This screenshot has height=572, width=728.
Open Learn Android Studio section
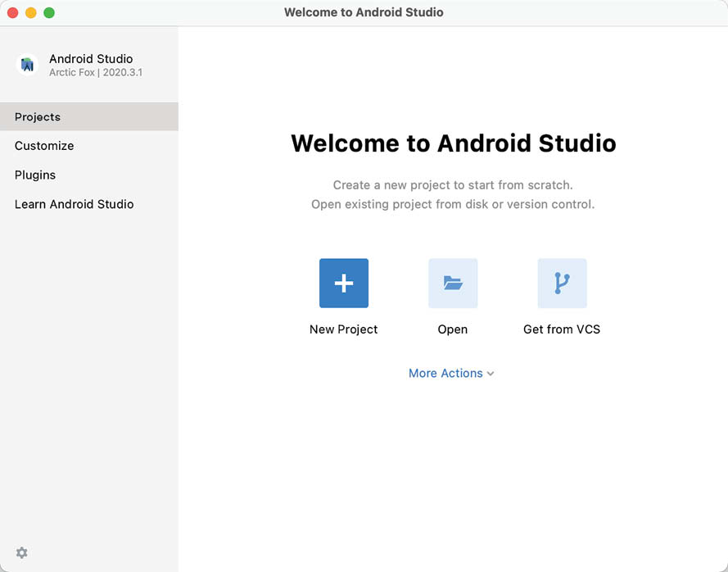click(x=74, y=204)
